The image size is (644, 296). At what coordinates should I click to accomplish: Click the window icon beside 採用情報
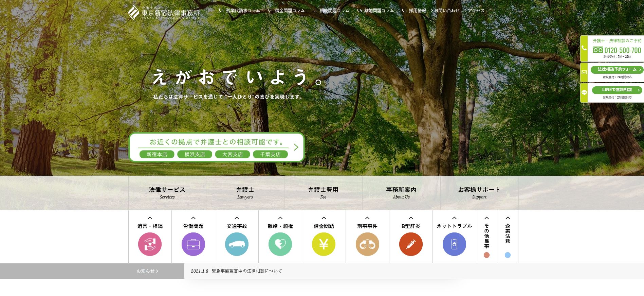click(x=404, y=11)
